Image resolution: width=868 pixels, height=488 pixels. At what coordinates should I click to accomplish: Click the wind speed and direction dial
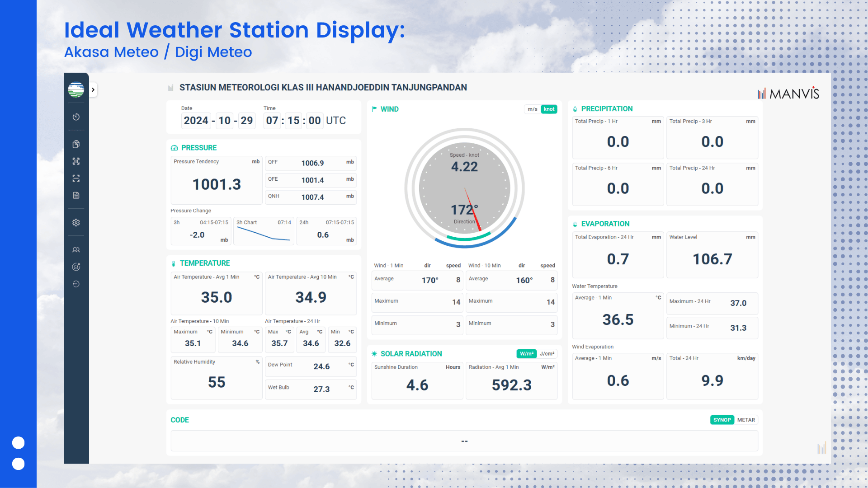click(464, 188)
